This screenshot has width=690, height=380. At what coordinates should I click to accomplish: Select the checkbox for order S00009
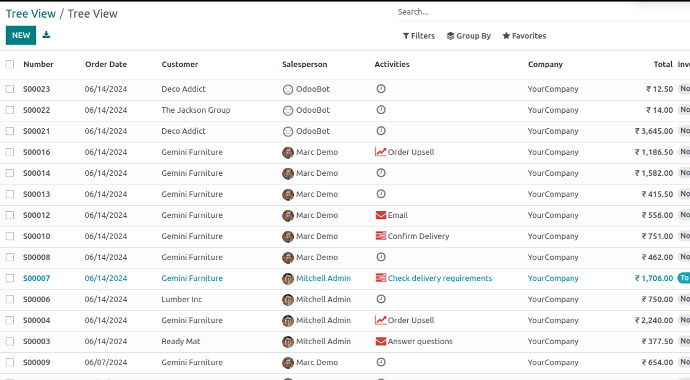[10, 362]
